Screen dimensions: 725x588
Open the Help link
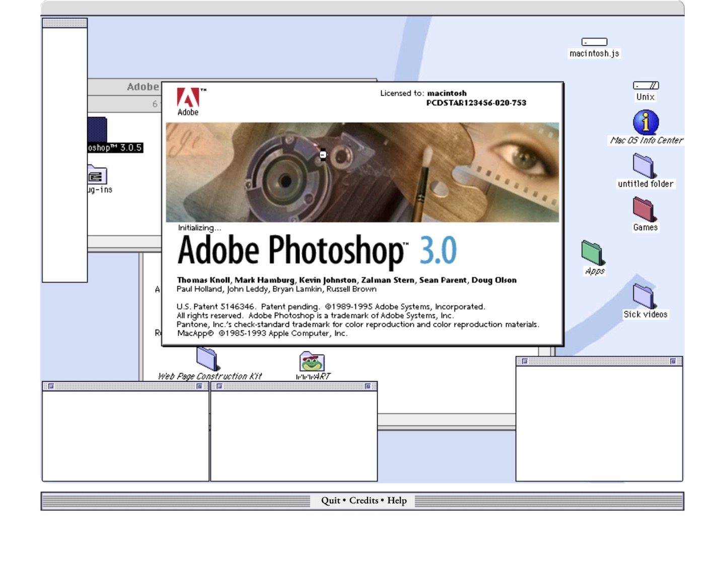tap(397, 500)
